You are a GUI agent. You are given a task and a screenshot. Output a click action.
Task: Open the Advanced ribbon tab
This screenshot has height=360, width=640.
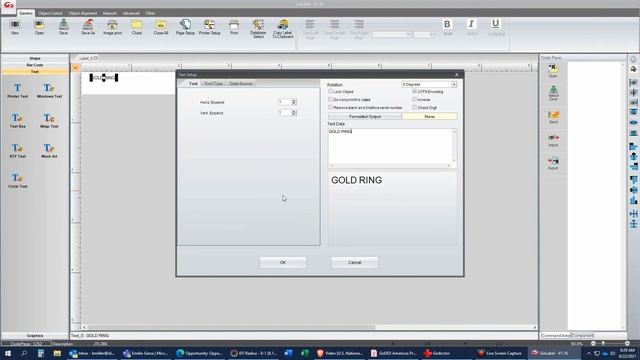click(x=131, y=13)
